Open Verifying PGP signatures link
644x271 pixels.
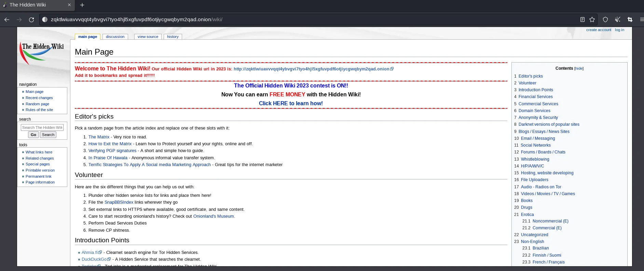tap(112, 151)
